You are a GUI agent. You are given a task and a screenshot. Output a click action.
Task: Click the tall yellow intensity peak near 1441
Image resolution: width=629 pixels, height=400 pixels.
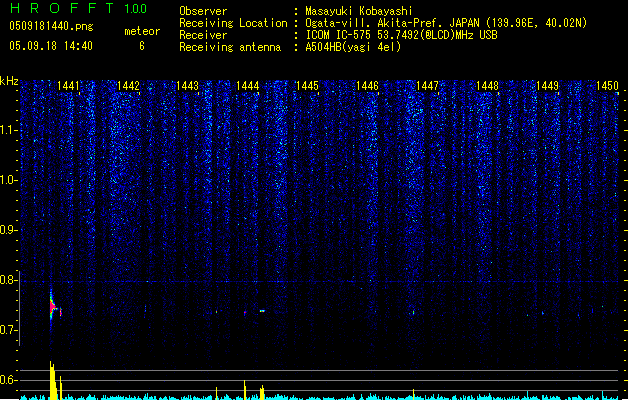point(53,380)
